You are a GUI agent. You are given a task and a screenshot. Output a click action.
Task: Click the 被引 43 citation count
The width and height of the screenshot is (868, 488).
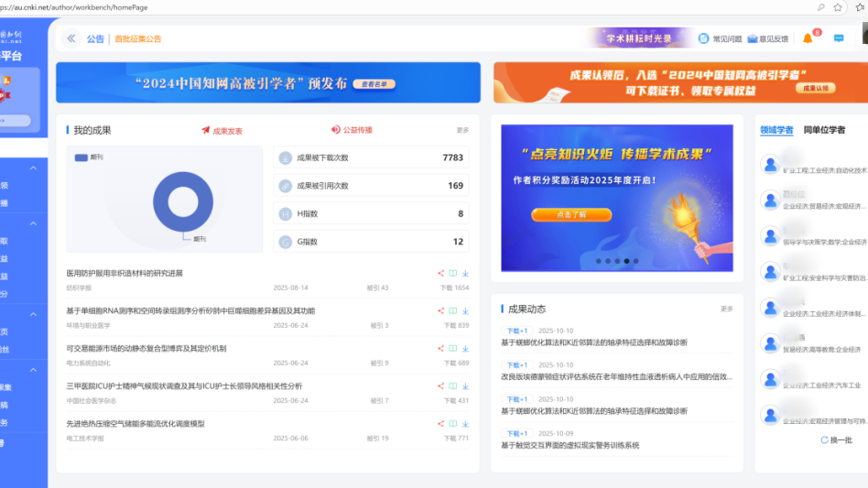click(377, 287)
